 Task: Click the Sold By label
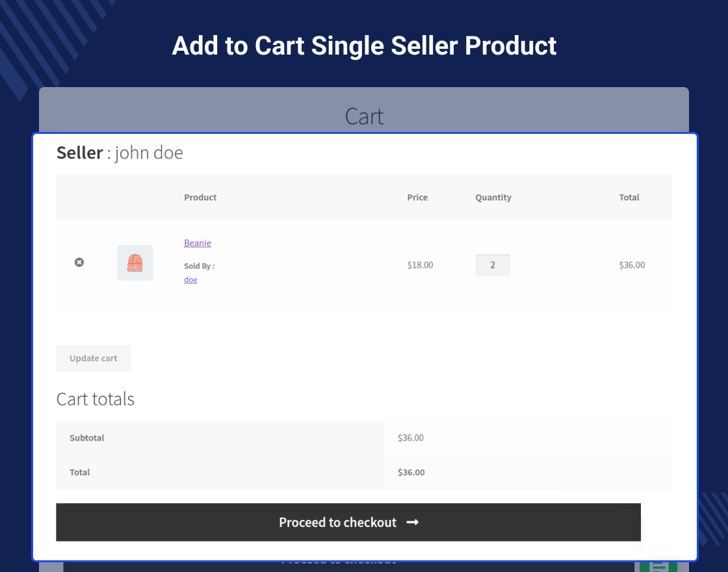point(199,266)
